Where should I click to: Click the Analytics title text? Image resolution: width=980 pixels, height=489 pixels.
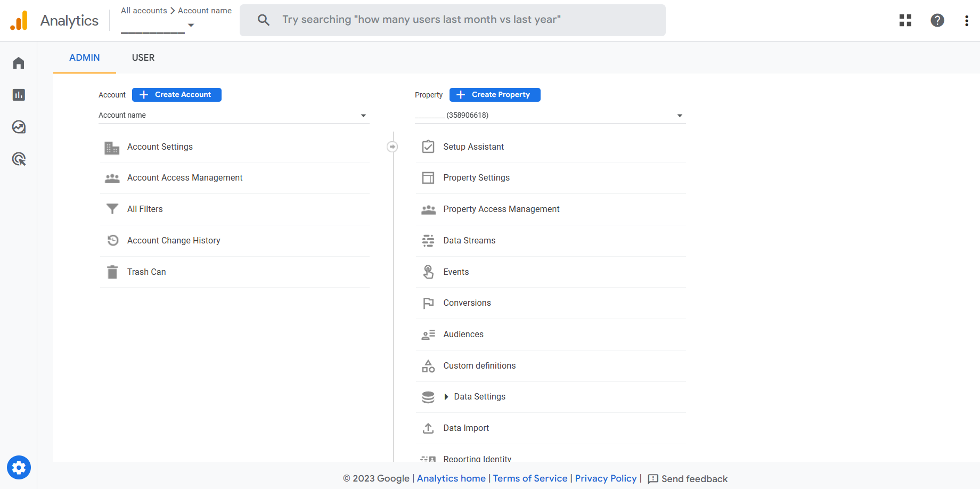click(x=69, y=21)
